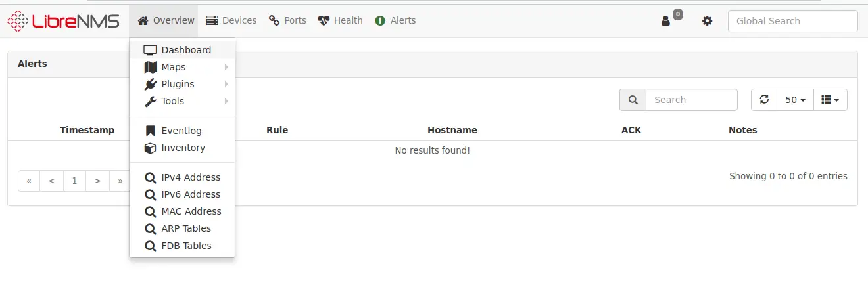This screenshot has width=868, height=281.
Task: Go to IPv4 Address search
Action: [x=182, y=177]
